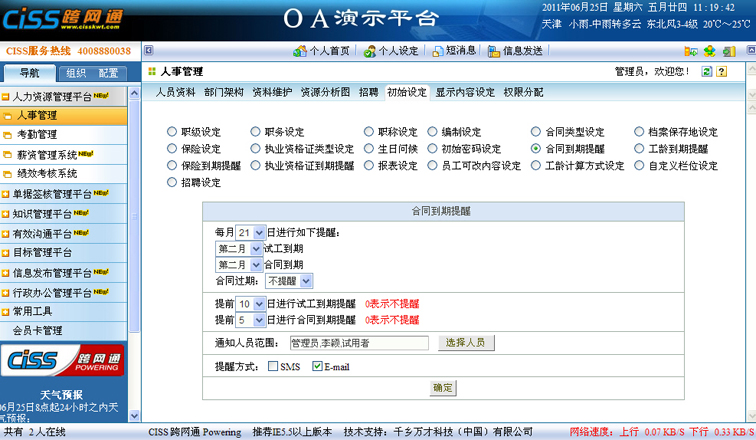Click the small icon left of 个人首页 toolbar

point(149,50)
